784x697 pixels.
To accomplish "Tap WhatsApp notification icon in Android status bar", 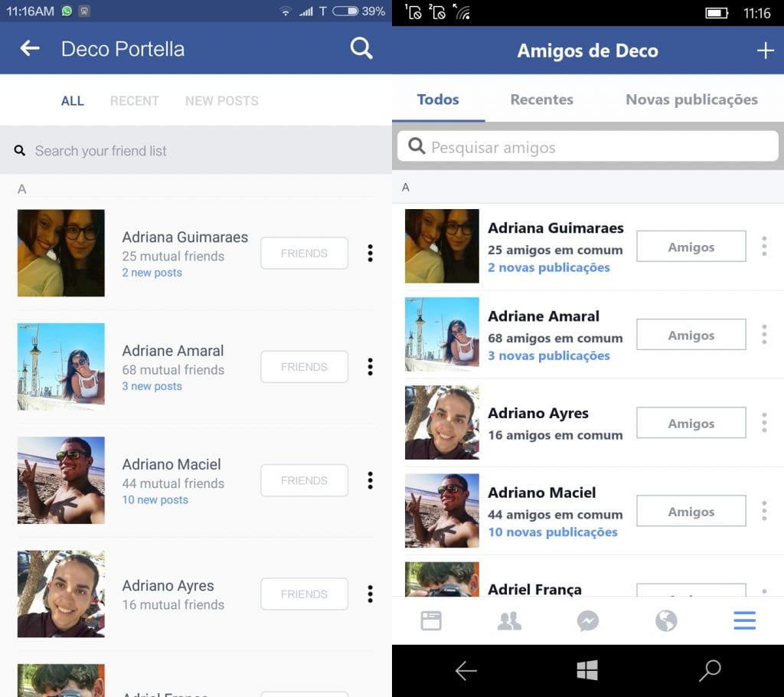I will click(x=67, y=11).
